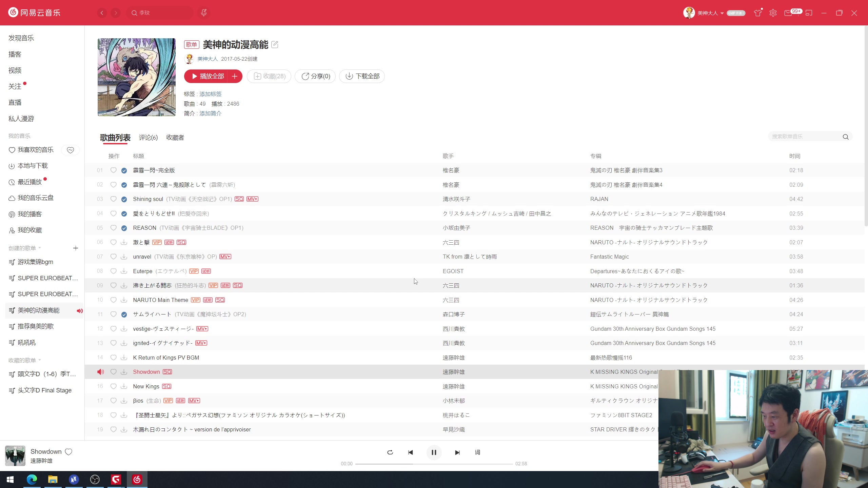Edit playlist name with pencil icon
This screenshot has width=868, height=488.
[x=275, y=44]
